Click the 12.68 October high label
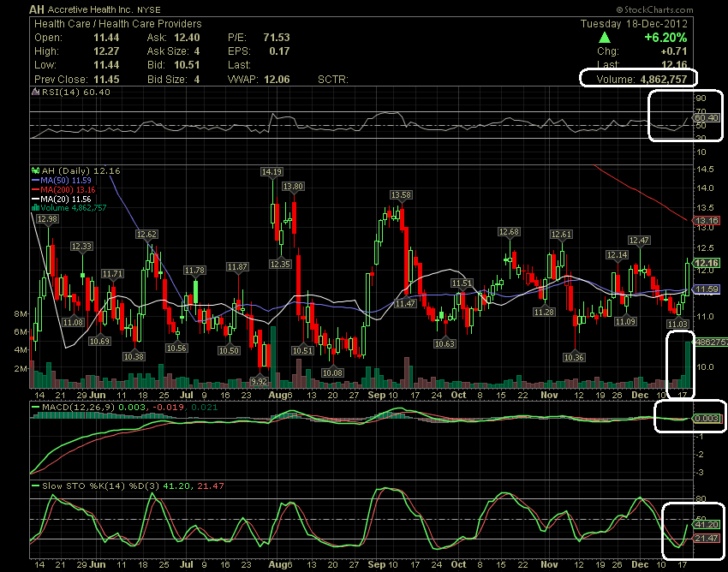Image resolution: width=728 pixels, height=572 pixels. tap(509, 231)
